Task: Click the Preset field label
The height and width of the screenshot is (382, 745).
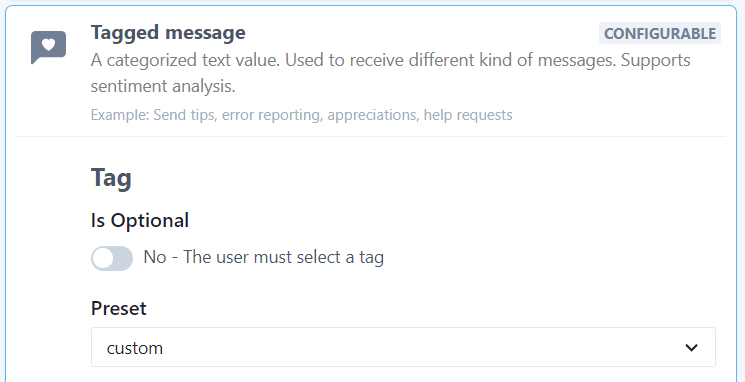Action: click(118, 308)
